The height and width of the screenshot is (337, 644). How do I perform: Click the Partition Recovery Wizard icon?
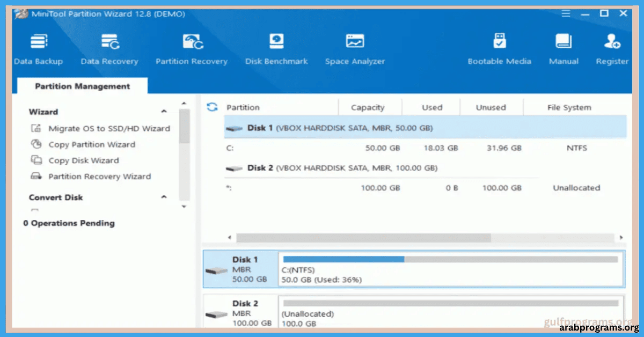36,176
